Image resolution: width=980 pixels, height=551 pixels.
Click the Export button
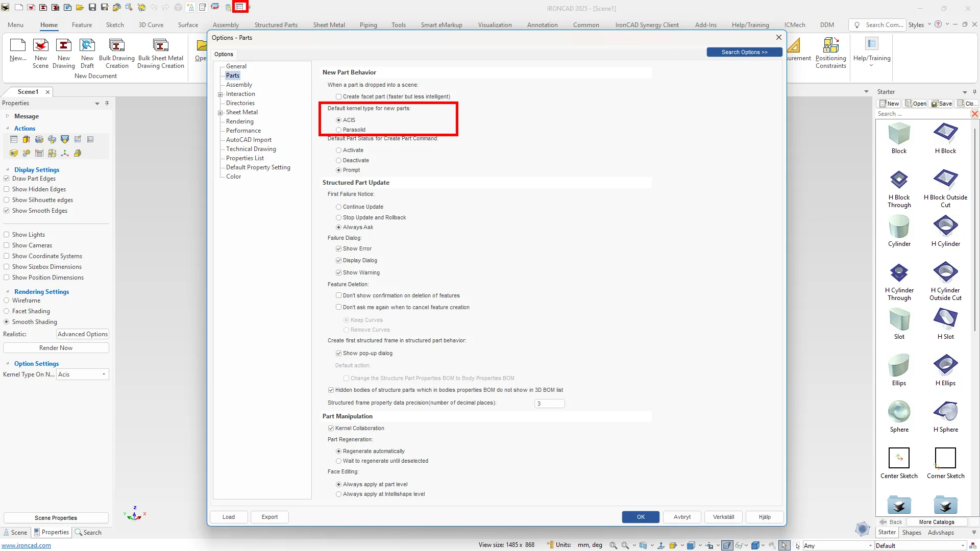pos(269,517)
